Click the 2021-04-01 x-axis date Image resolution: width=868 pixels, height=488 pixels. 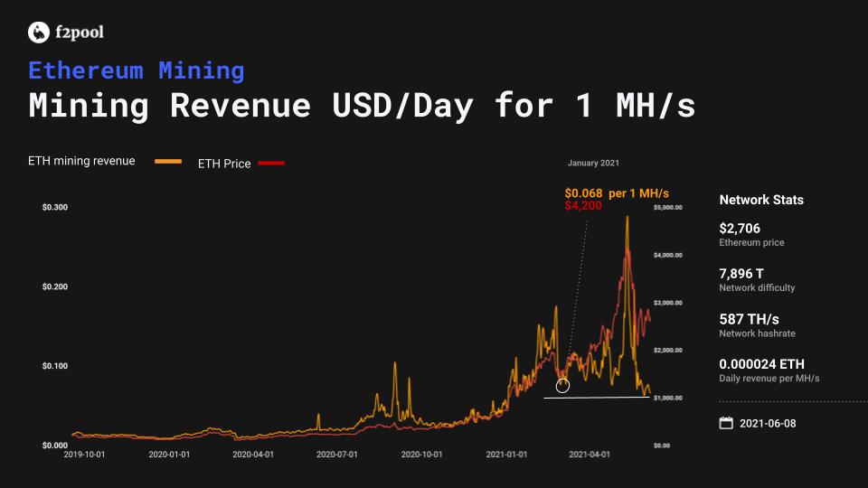[590, 455]
